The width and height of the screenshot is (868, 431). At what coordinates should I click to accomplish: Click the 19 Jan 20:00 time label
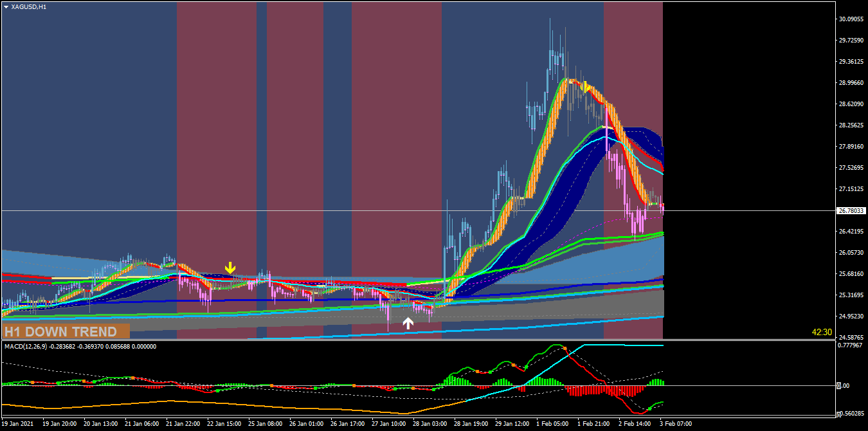(x=60, y=424)
